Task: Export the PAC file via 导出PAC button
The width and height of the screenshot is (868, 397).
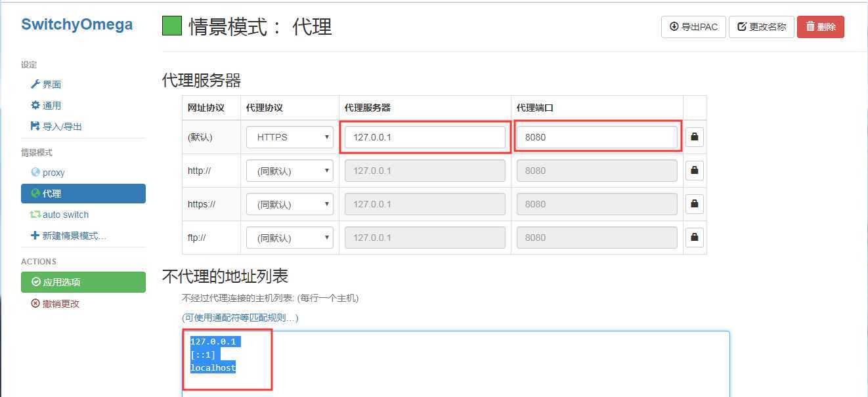Action: coord(693,27)
